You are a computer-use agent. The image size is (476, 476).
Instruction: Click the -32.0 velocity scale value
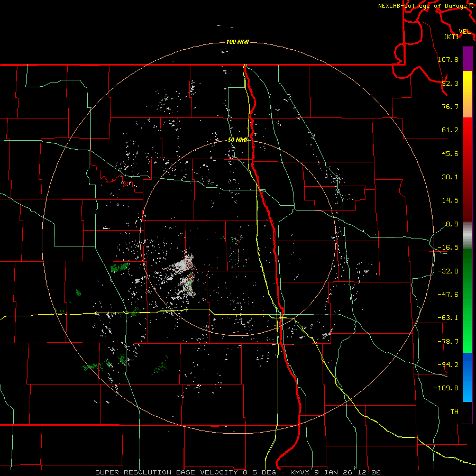pyautogui.click(x=448, y=271)
